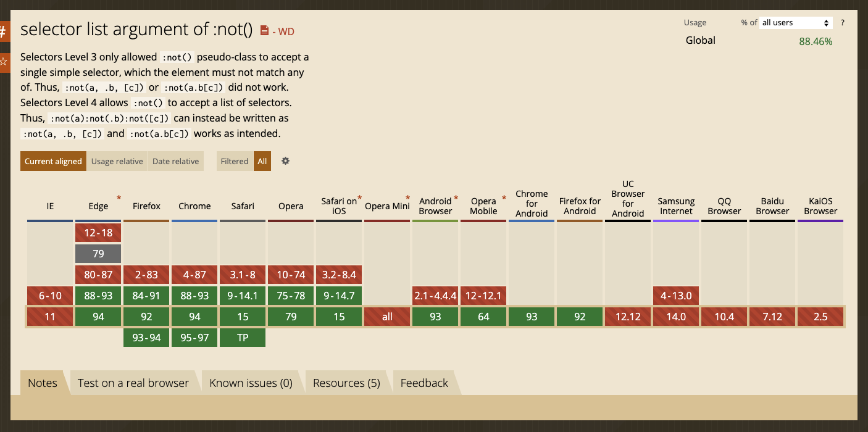Select QQ Browser column header
The height and width of the screenshot is (432, 868).
point(724,206)
